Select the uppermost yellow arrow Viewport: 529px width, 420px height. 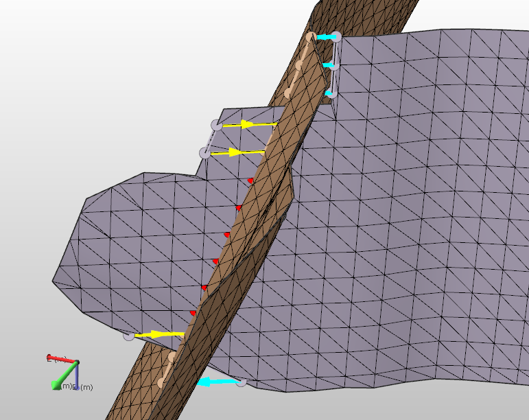pyautogui.click(x=248, y=125)
